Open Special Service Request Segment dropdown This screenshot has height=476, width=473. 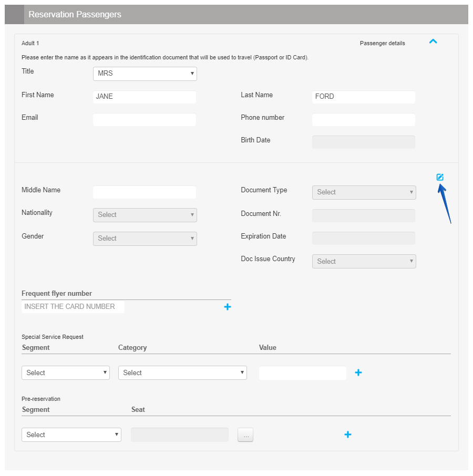click(66, 373)
